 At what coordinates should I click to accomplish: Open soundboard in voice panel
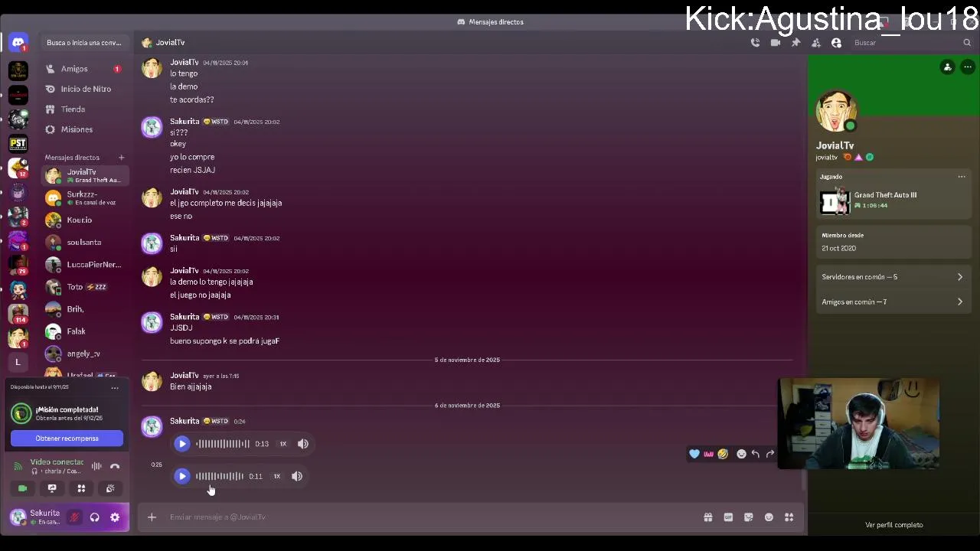(110, 488)
